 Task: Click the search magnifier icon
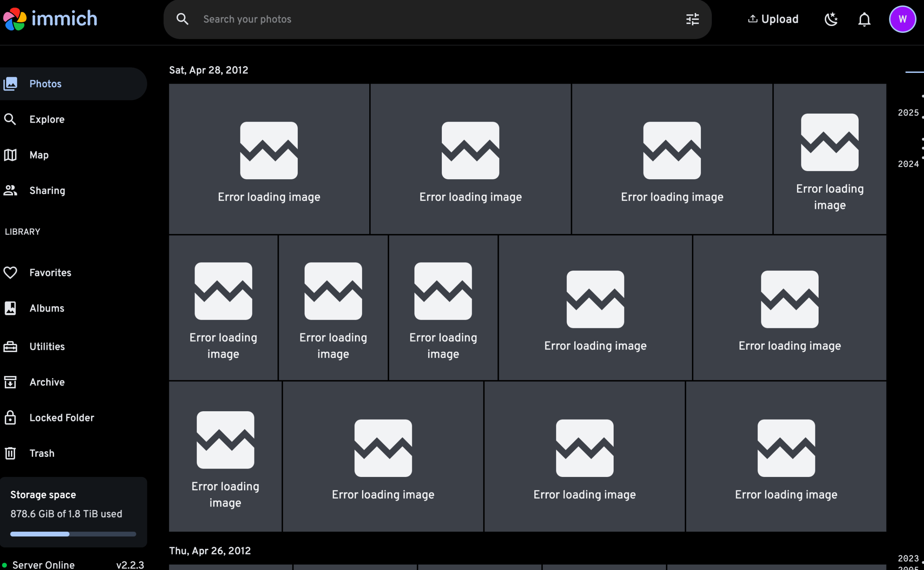182,19
